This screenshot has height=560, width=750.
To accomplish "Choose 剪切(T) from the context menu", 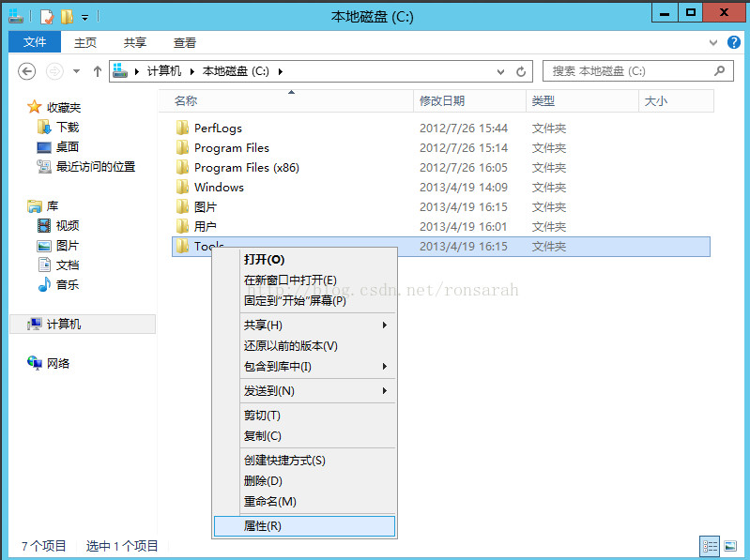I will point(304,416).
